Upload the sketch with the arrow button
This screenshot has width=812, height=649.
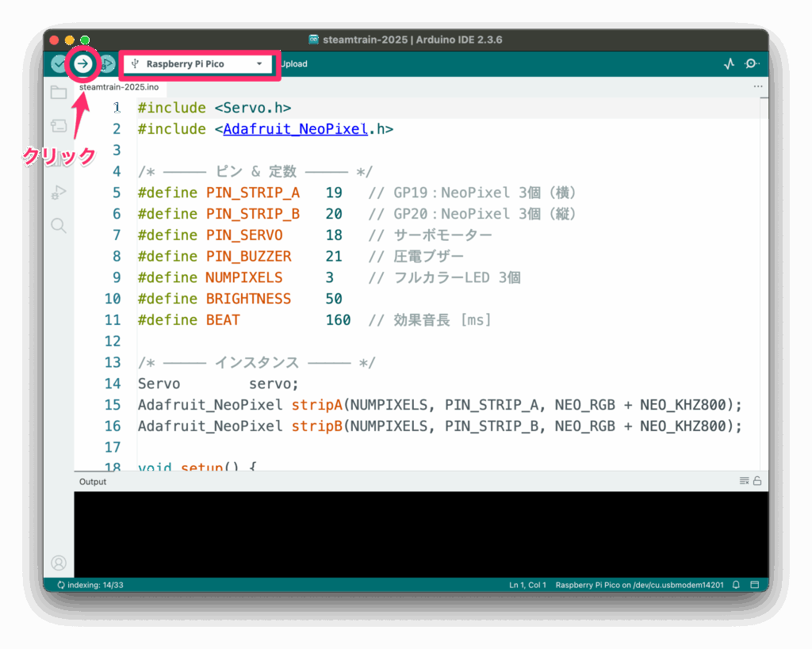click(82, 63)
